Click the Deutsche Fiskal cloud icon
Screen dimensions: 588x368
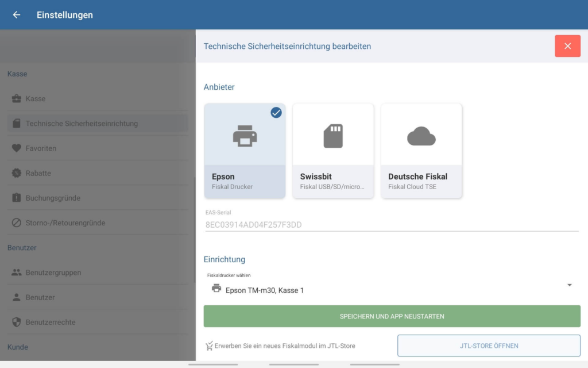[x=421, y=136]
